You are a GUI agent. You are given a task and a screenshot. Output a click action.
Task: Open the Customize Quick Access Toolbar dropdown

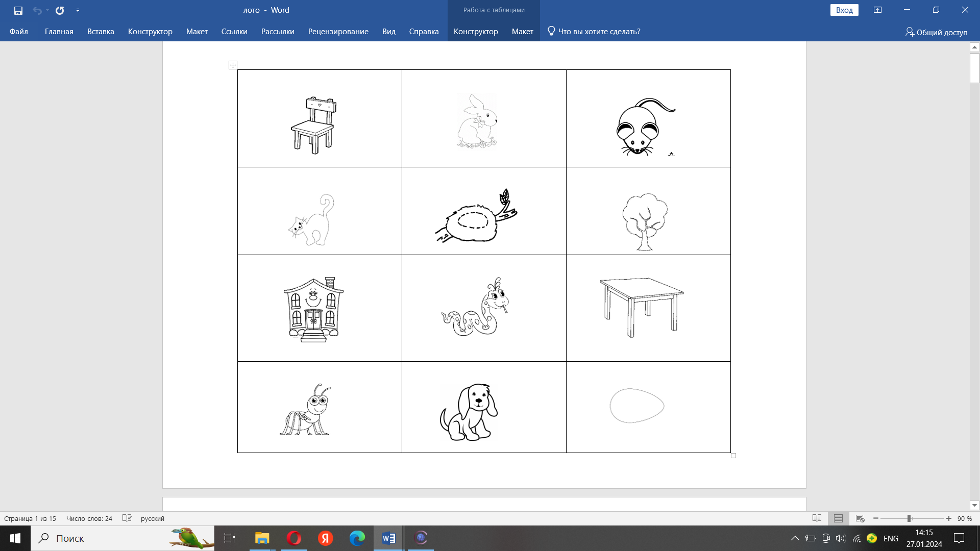pos(78,10)
